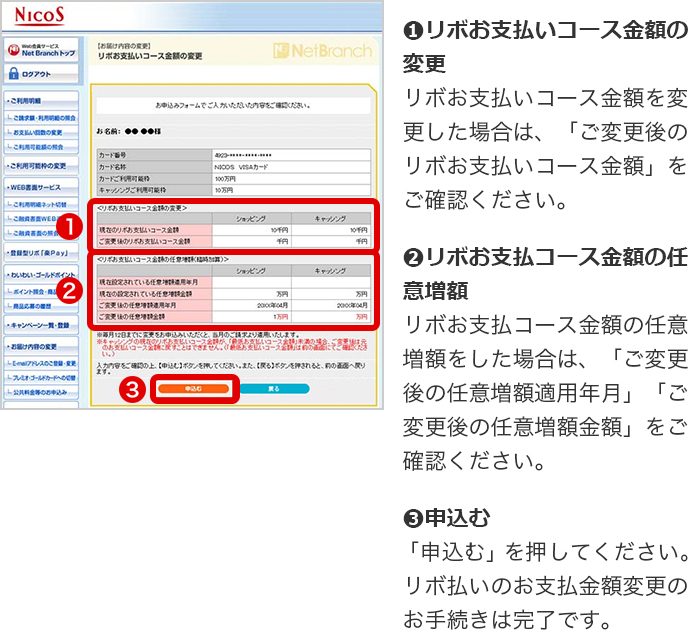Open キャンペーン一覧・登録 menu item
This screenshot has width=690, height=633.
40,325
